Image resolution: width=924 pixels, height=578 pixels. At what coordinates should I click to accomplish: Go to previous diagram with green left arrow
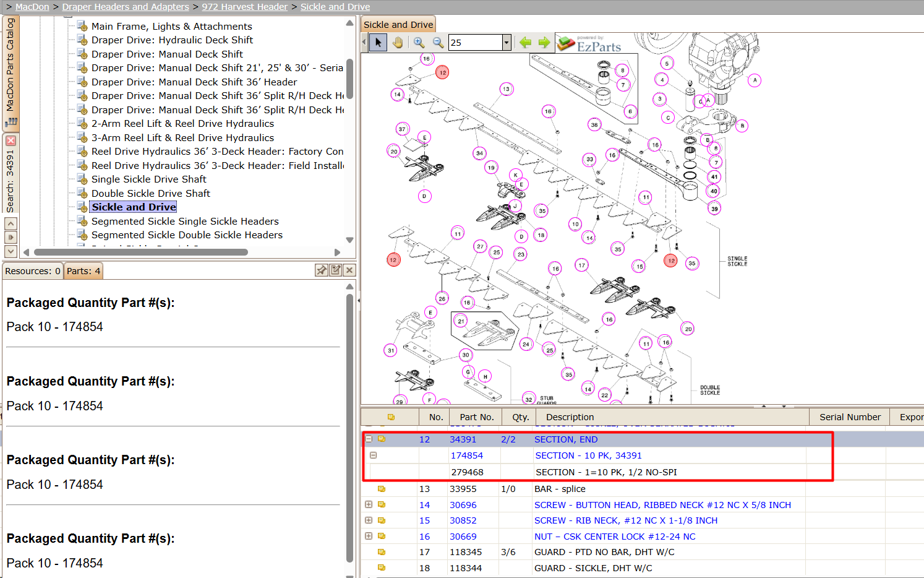coord(525,42)
